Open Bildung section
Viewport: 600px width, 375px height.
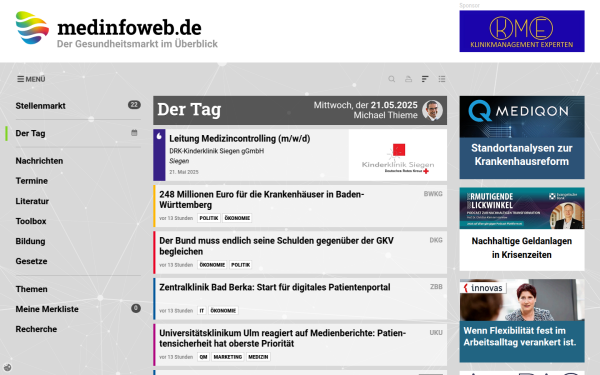point(30,241)
